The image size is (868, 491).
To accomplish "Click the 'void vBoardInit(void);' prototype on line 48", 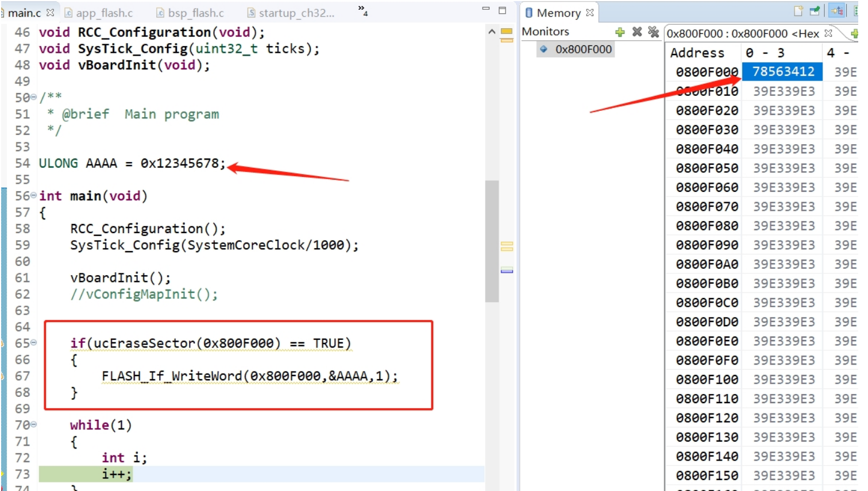I will coord(125,65).
